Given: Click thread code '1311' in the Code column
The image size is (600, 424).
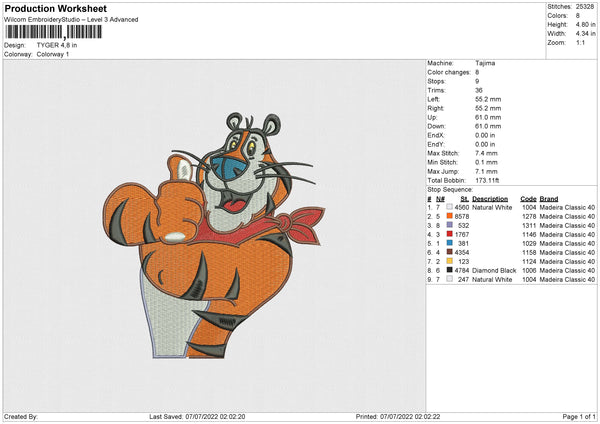Looking at the screenshot, I should [x=529, y=225].
